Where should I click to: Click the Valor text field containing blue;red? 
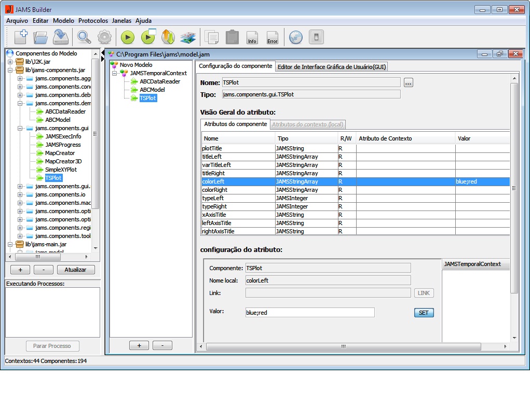point(309,313)
